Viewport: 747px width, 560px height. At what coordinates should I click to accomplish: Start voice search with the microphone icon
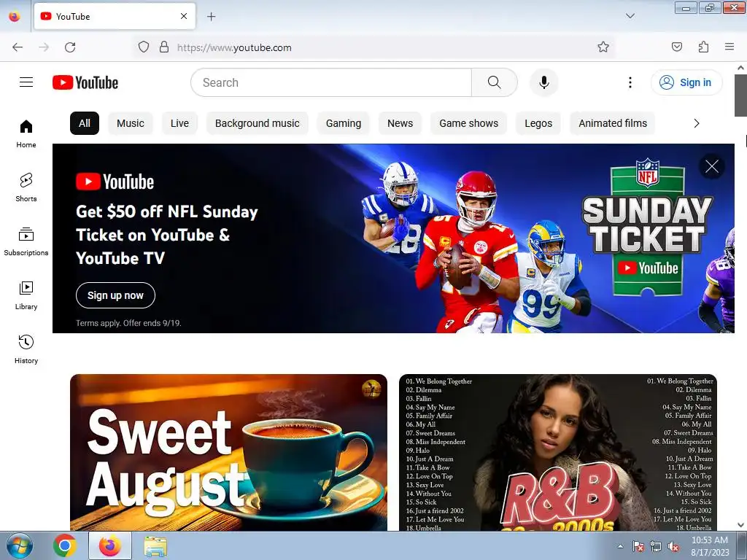543,82
